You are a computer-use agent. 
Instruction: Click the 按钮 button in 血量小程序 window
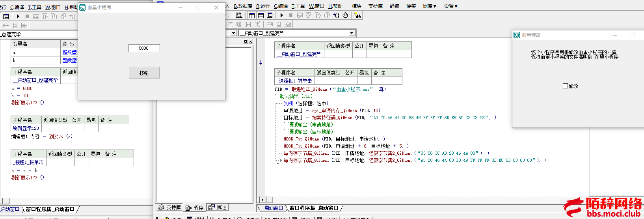[x=144, y=73]
